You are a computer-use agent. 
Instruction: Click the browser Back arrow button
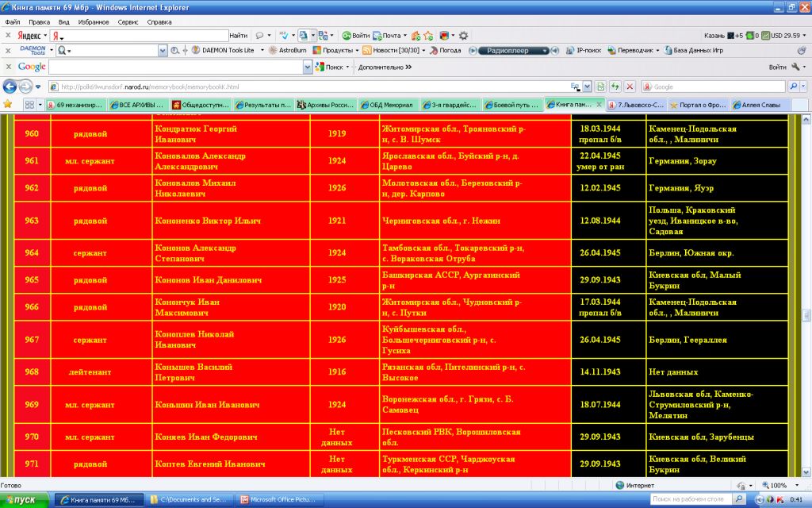point(10,86)
